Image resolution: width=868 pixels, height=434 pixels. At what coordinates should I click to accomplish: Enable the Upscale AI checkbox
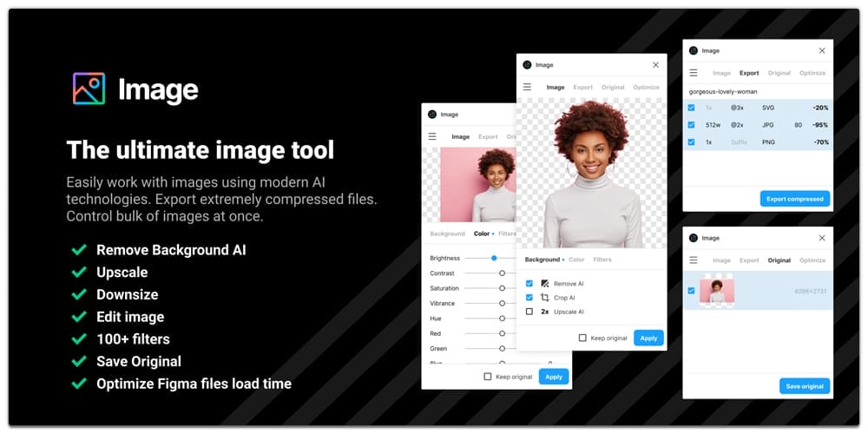(529, 312)
